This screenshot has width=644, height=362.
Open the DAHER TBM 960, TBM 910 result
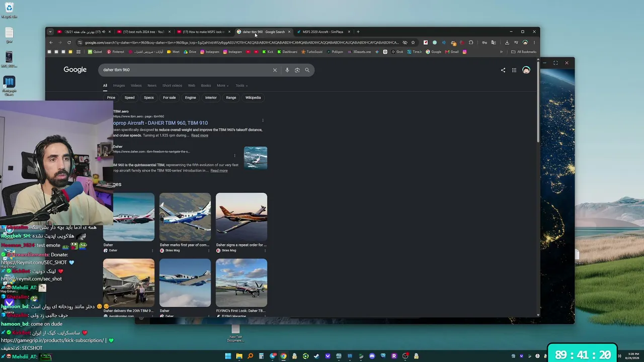160,123
